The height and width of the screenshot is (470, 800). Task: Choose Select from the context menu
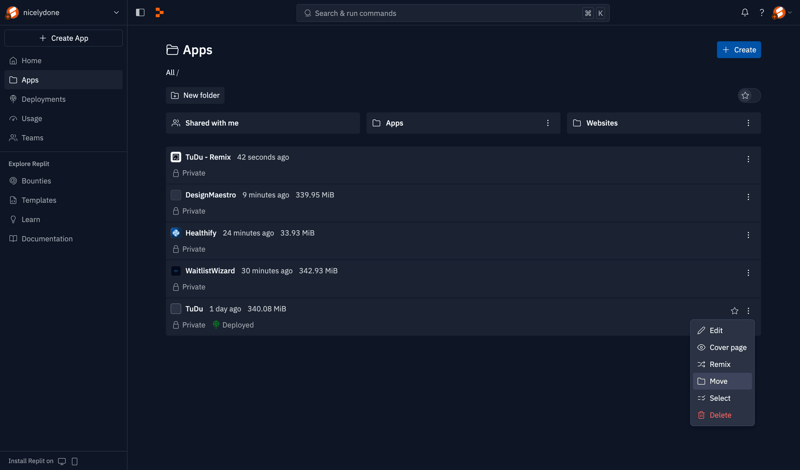tap(722, 398)
